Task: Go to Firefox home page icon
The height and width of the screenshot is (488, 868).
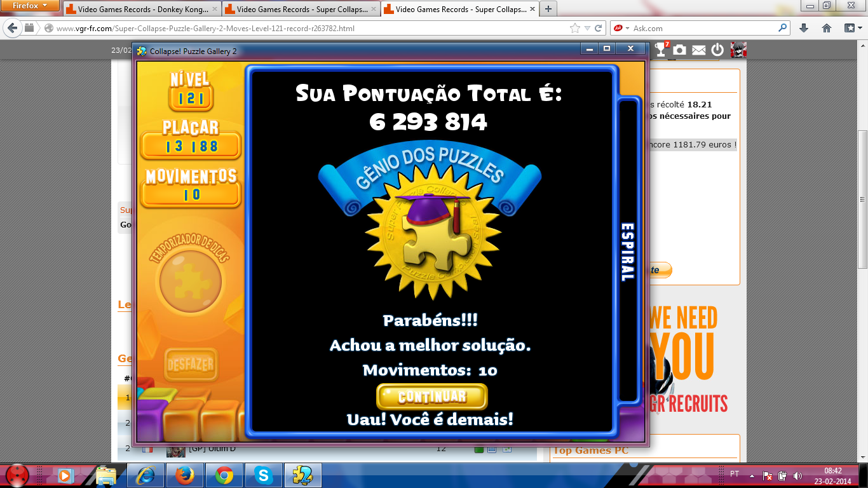Action: pos(827,29)
